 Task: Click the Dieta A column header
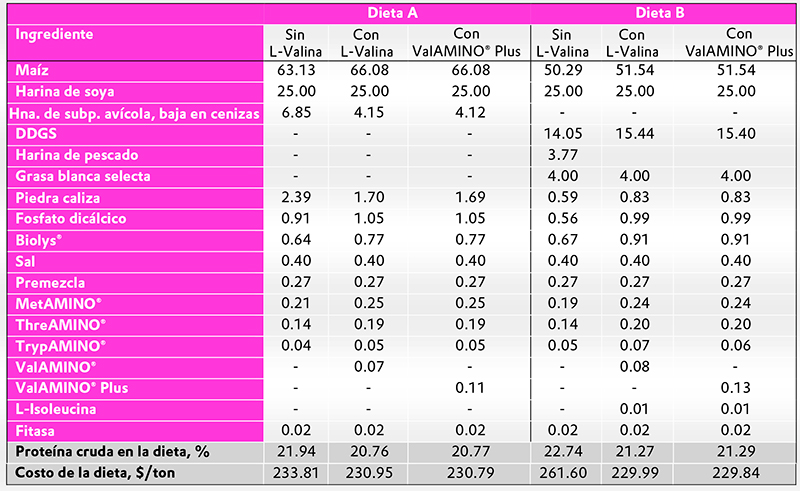(392, 13)
